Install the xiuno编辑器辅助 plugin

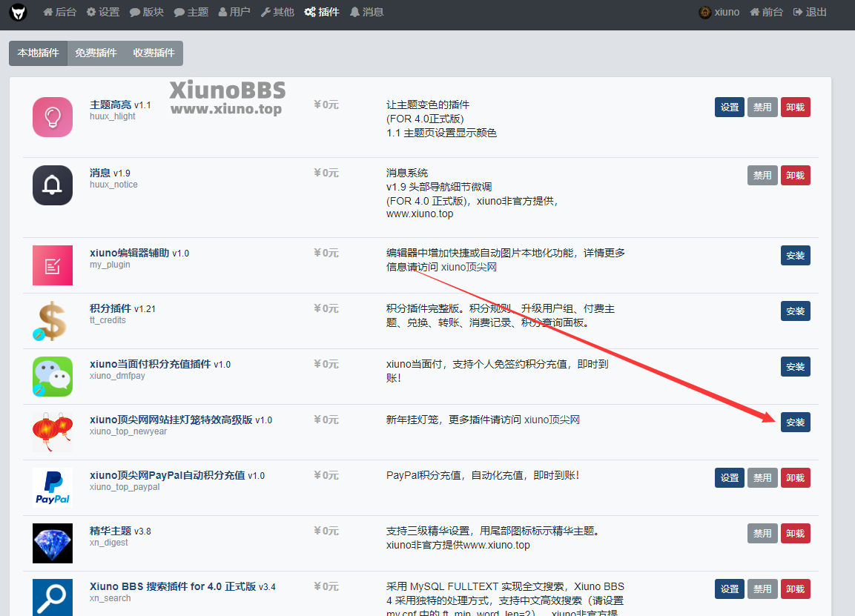tap(796, 256)
